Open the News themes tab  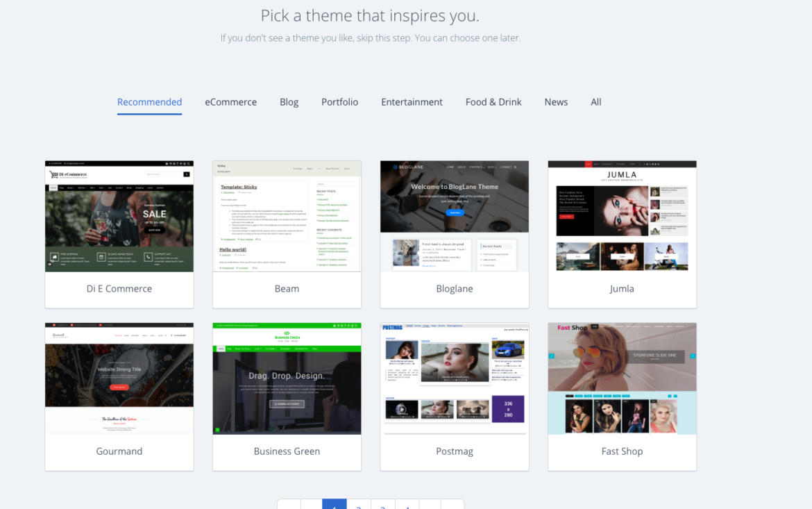coord(556,101)
